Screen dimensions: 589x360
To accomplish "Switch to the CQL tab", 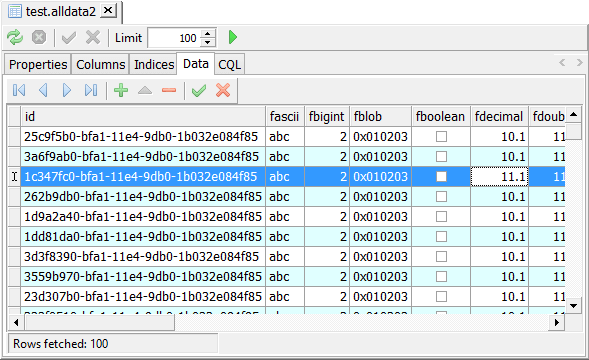I will (230, 64).
